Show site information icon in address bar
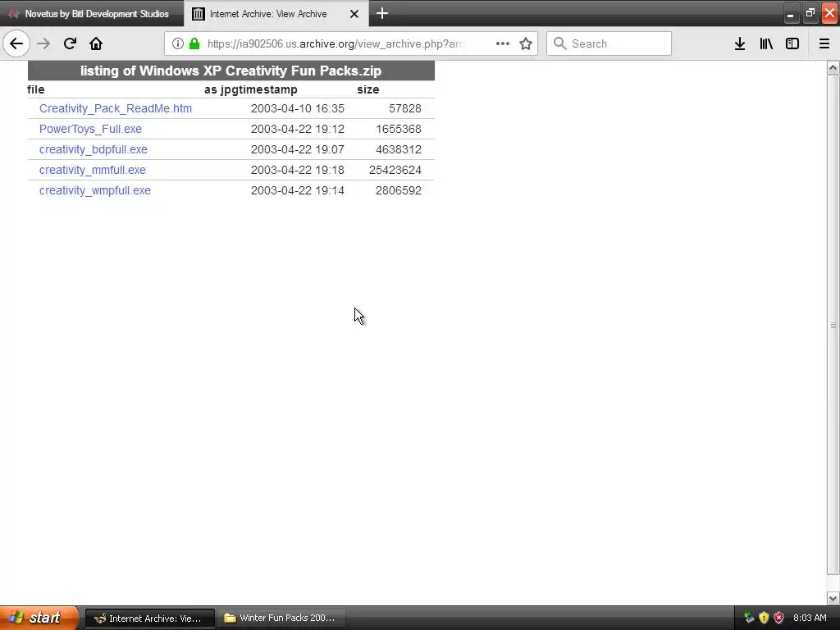Image resolution: width=840 pixels, height=630 pixels. [178, 43]
